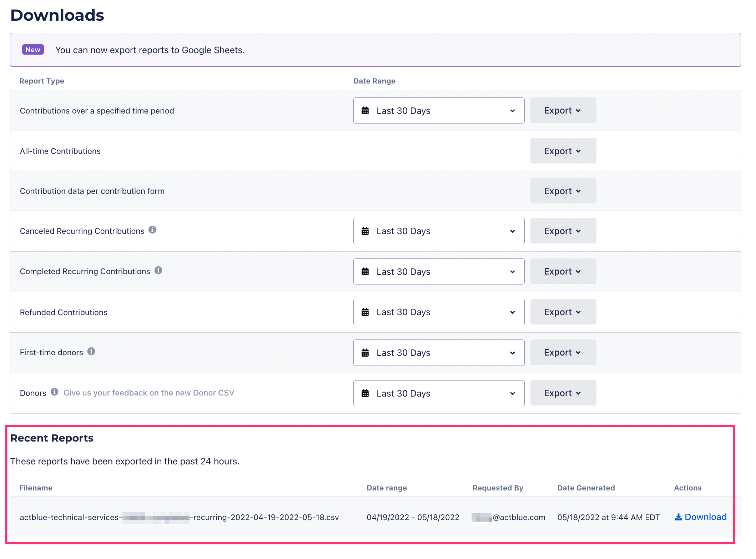756x559 pixels.
Task: Click Export button for First-time donors
Action: (563, 352)
